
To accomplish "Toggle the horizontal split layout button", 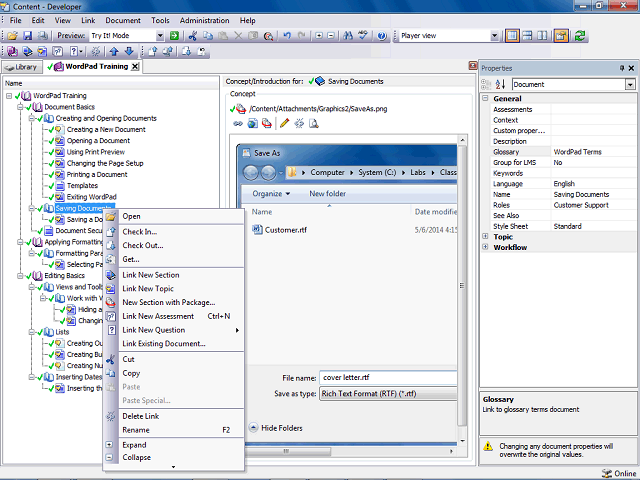I will [527, 36].
